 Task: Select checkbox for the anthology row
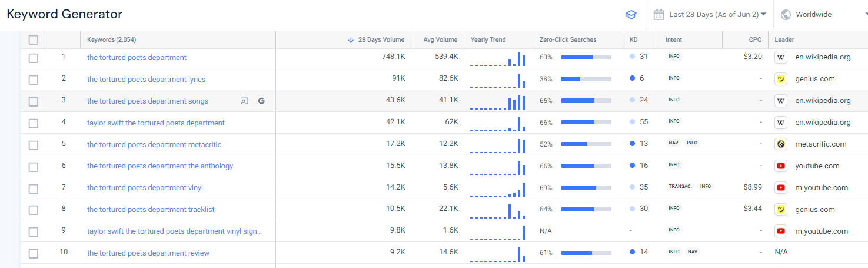pos(34,167)
